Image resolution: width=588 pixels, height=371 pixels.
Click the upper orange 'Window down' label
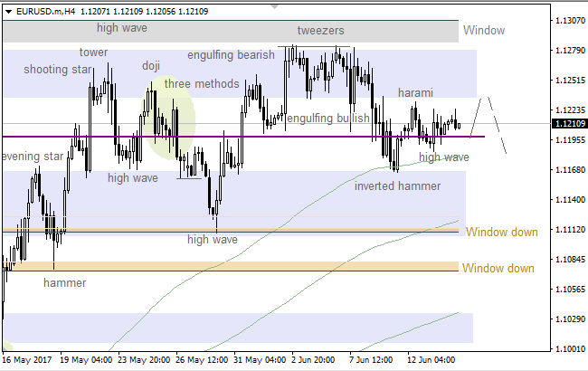pyautogui.click(x=501, y=232)
